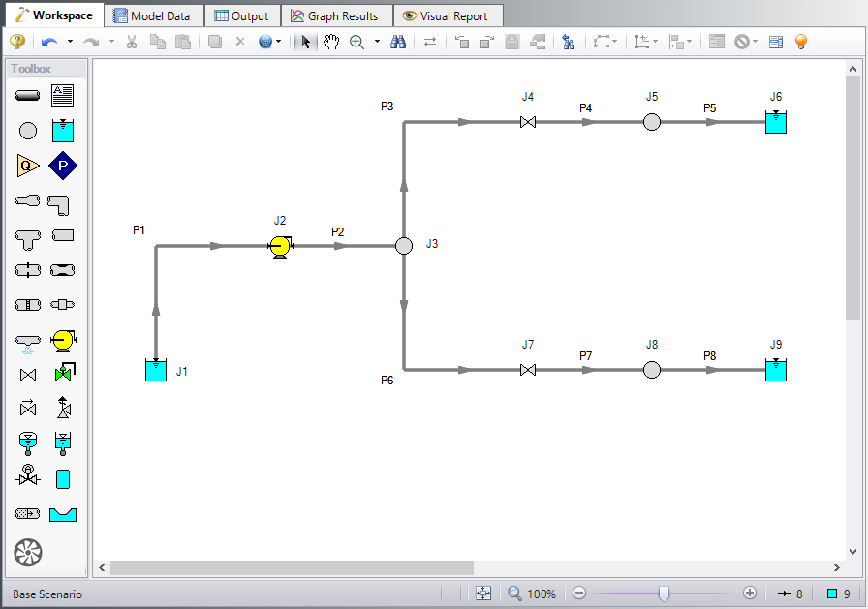Select the Valve junction tool
The width and height of the screenshot is (868, 609).
click(27, 375)
